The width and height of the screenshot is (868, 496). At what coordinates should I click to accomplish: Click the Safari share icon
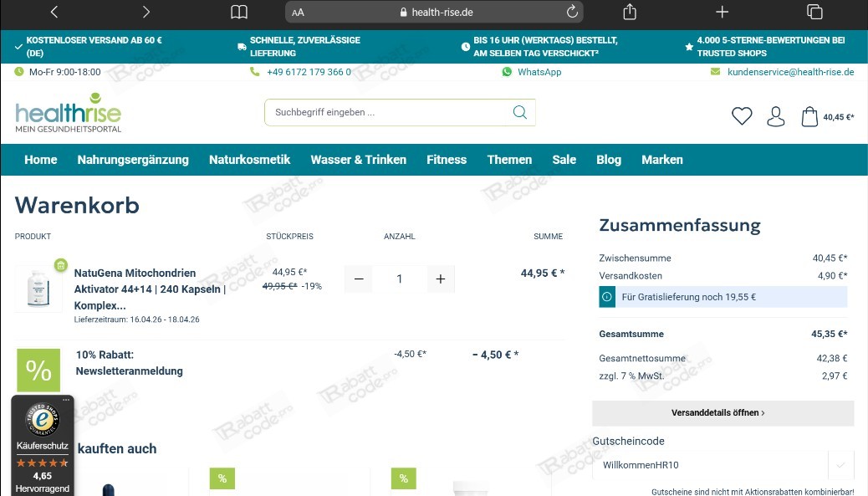pyautogui.click(x=628, y=12)
